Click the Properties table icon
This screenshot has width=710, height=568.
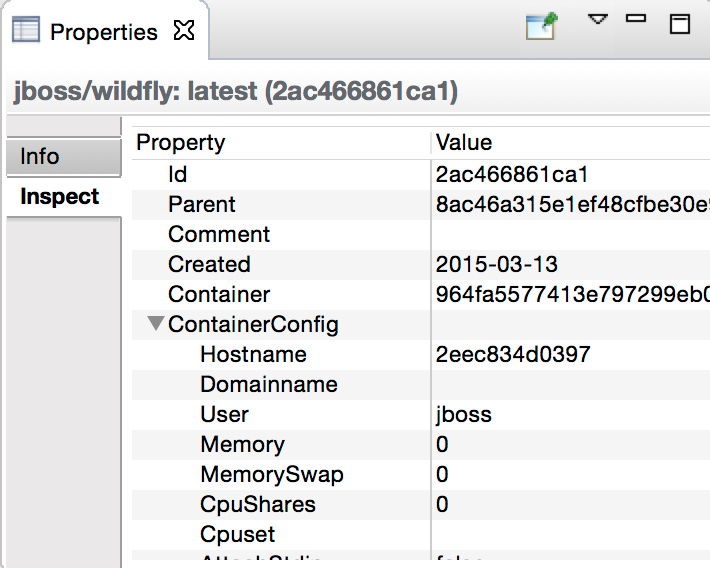27,31
